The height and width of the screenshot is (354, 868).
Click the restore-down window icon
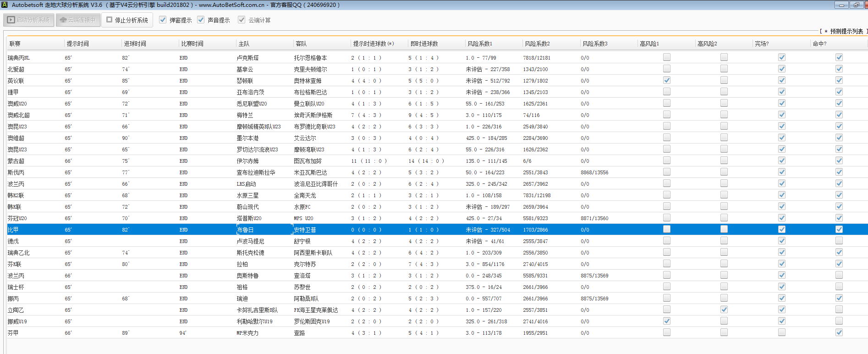click(x=856, y=5)
